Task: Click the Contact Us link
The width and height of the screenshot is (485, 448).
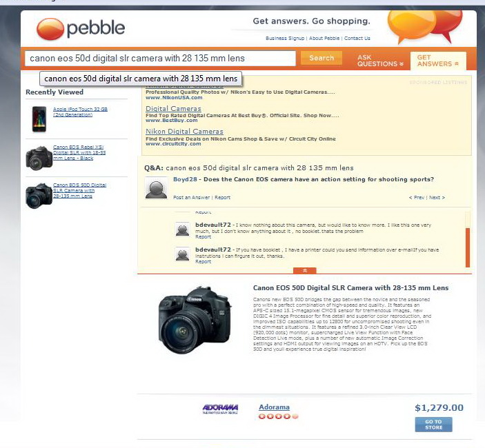Action: point(357,39)
